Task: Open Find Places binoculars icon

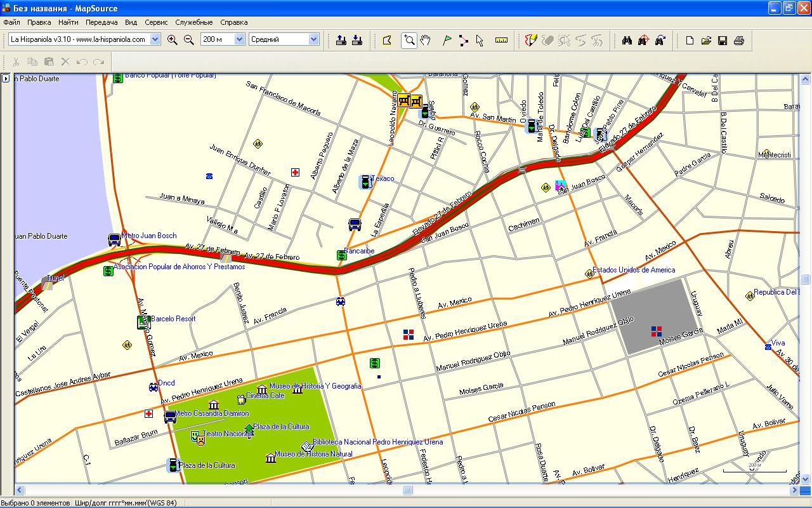Action: coord(627,41)
